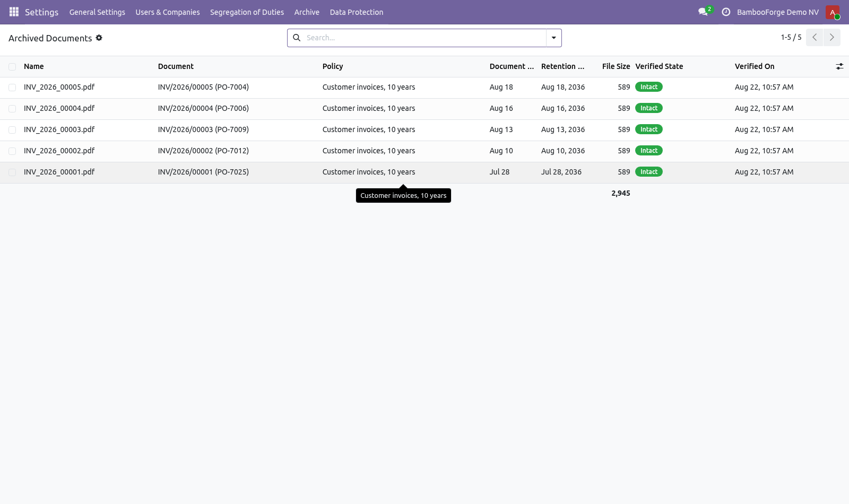Select the INV_2026_00003.pdf row checkbox
This screenshot has height=504, width=849.
tap(12, 130)
